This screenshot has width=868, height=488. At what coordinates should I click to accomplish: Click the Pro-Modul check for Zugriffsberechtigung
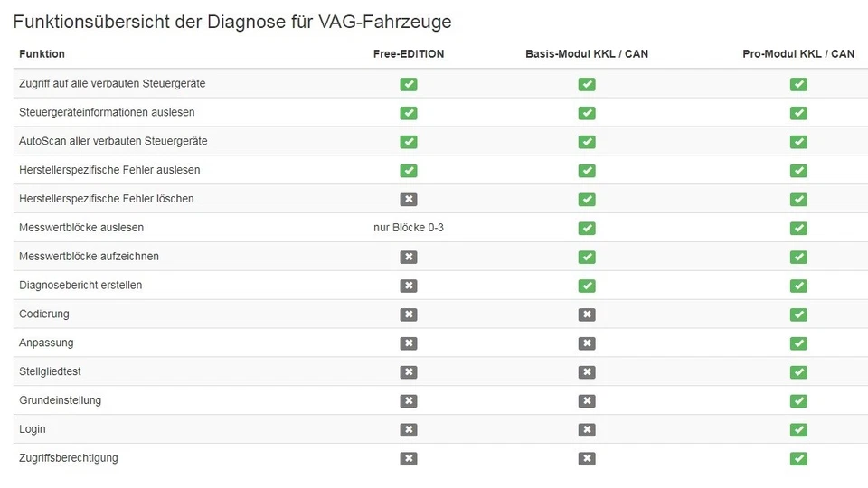click(x=798, y=458)
